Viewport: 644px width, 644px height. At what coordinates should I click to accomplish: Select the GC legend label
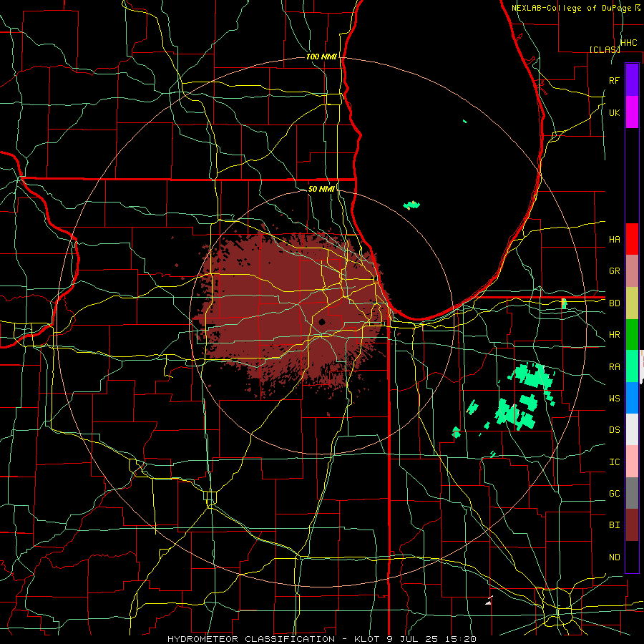[x=615, y=493]
